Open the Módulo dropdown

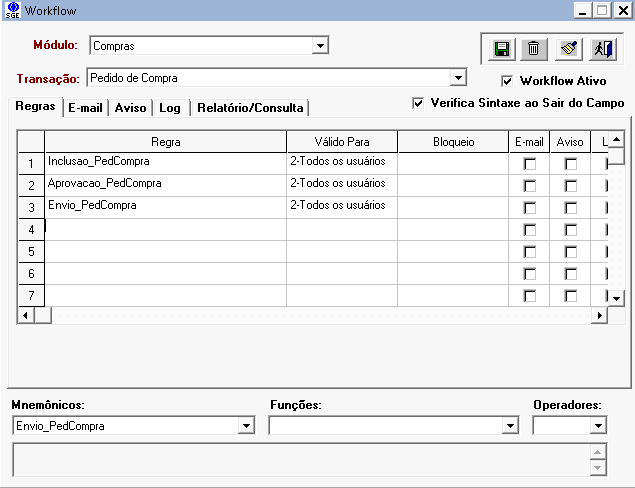coord(320,45)
